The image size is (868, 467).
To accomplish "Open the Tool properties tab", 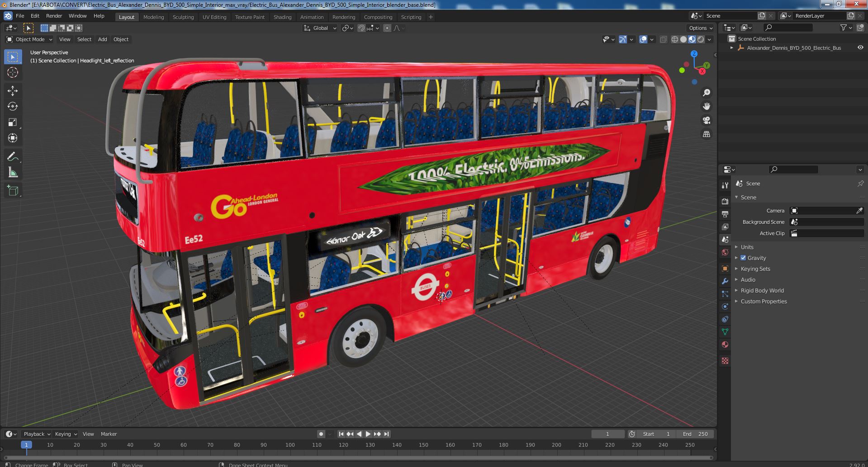I will [725, 185].
